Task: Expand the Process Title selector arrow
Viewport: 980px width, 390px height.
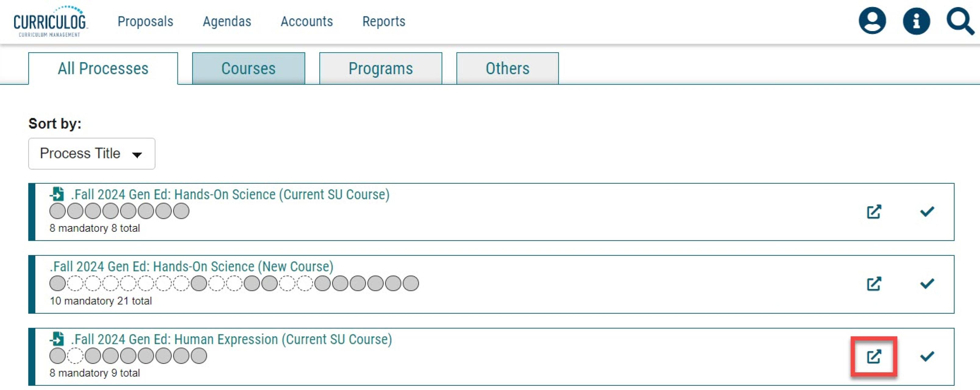Action: 137,154
